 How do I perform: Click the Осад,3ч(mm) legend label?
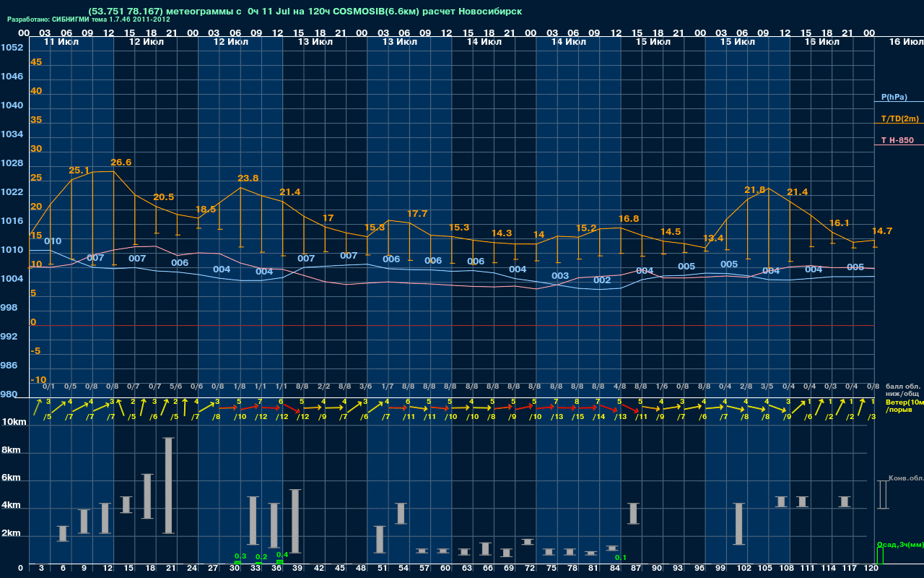click(x=900, y=544)
